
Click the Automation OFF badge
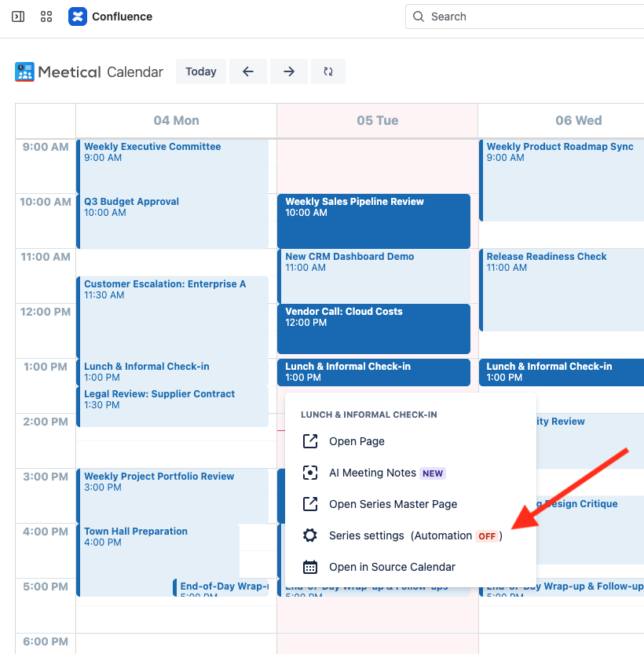pos(487,536)
